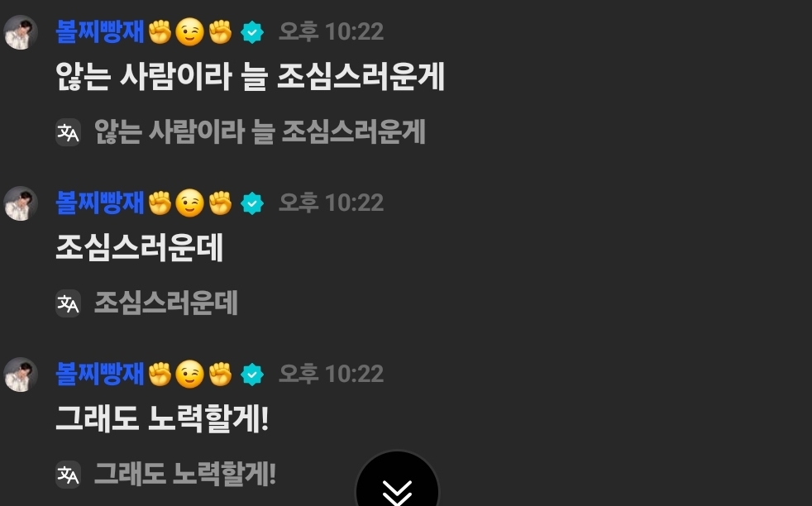This screenshot has height=506, width=812.
Task: Select the message '조심스러운데'
Action: [139, 247]
